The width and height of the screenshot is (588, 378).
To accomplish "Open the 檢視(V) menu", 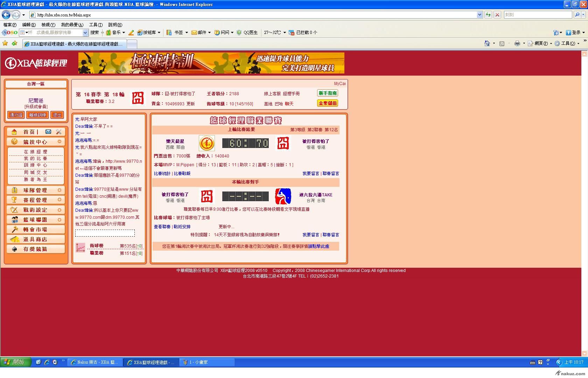I will click(48, 25).
